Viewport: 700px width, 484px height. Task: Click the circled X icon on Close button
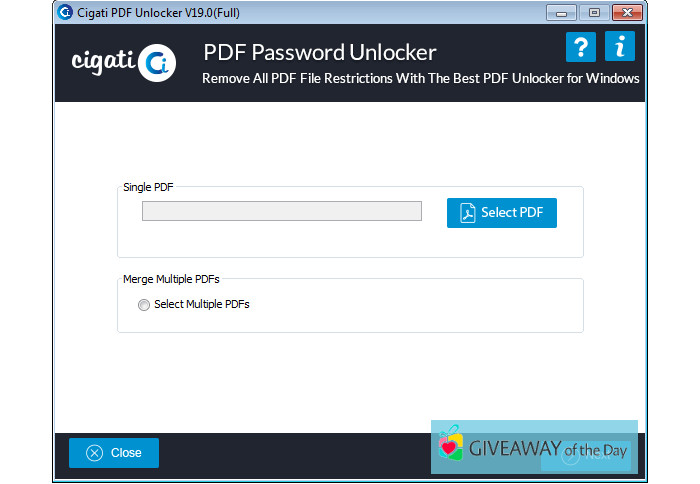[x=95, y=453]
